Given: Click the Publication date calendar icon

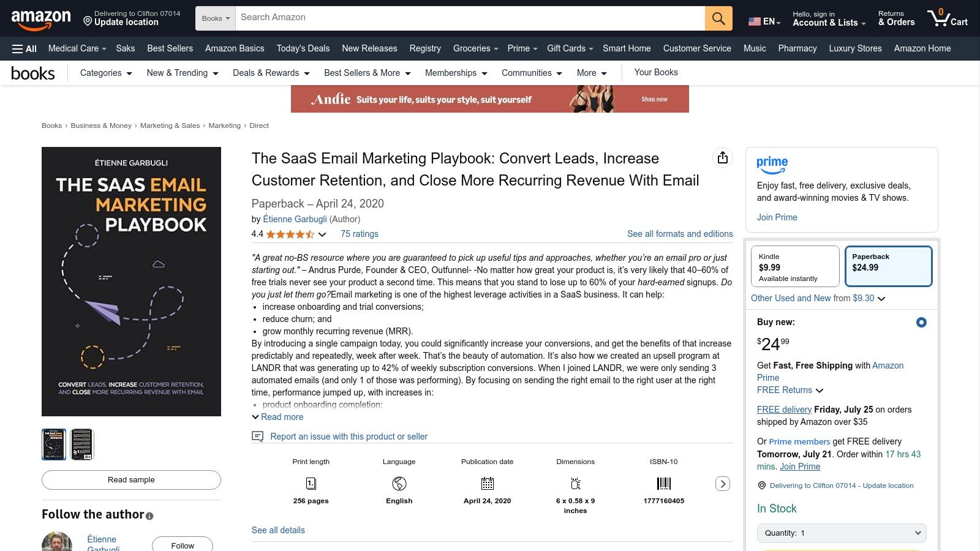Looking at the screenshot, I should (x=488, y=484).
